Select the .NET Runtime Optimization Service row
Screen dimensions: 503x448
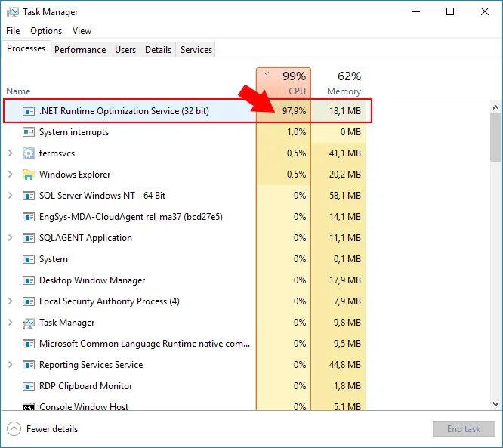[x=187, y=111]
